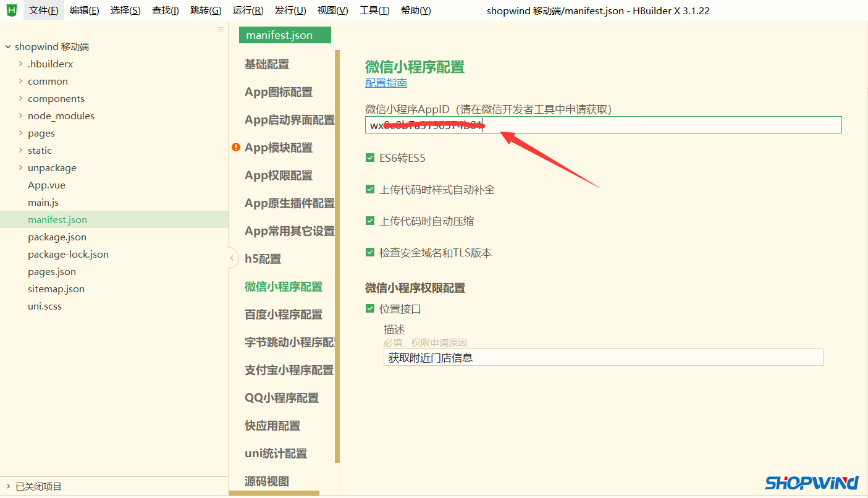This screenshot has height=498, width=868.
Task: Go to App权限配置 section
Action: [279, 175]
